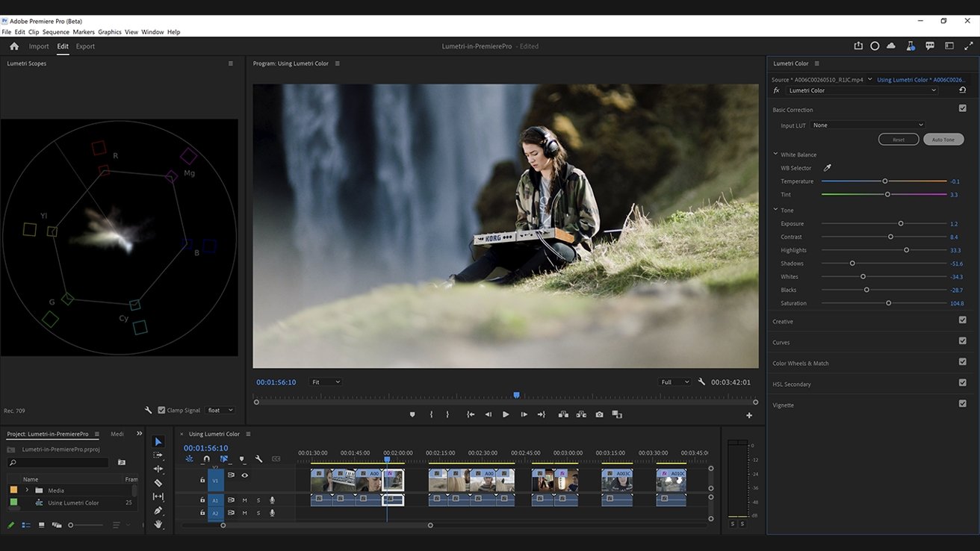This screenshot has width=980, height=551.
Task: Toggle V1 track output eye icon
Action: pyautogui.click(x=244, y=475)
